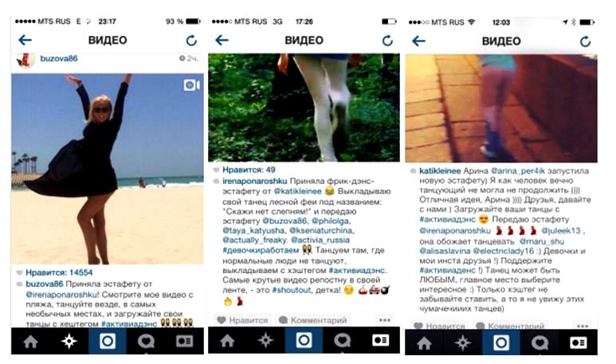Open Explore star tab in middle phone
616x364 pixels.
(265, 340)
